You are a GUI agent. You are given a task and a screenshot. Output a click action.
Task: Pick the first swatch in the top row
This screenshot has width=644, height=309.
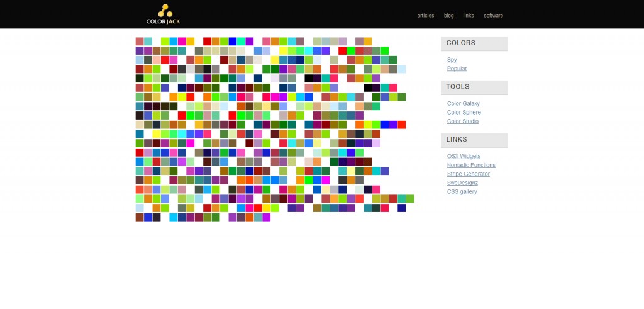pos(140,42)
